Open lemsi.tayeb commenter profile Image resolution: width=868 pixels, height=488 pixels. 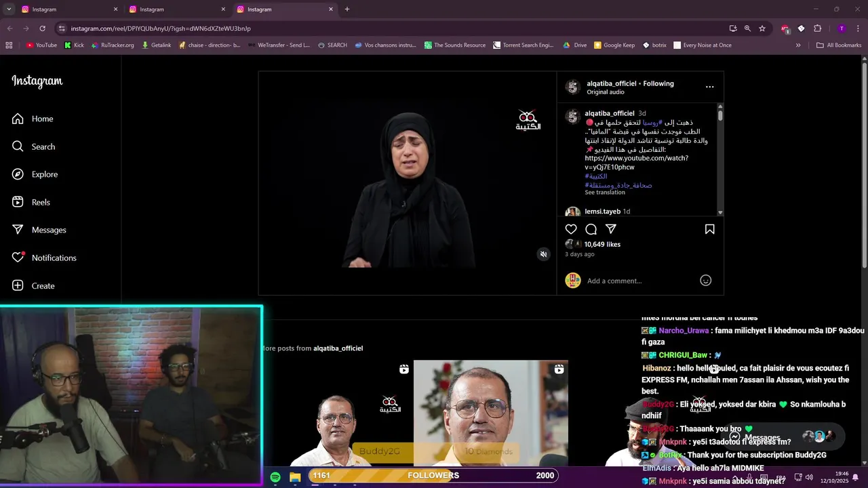click(x=602, y=211)
